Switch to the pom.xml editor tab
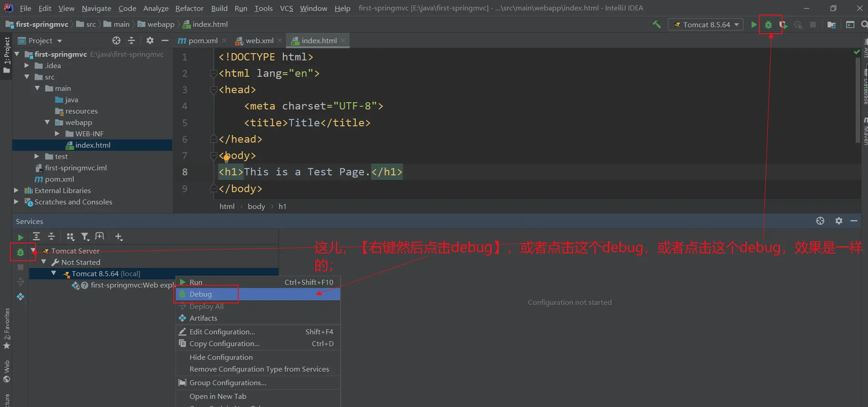This screenshot has height=407, width=868. tap(198, 40)
